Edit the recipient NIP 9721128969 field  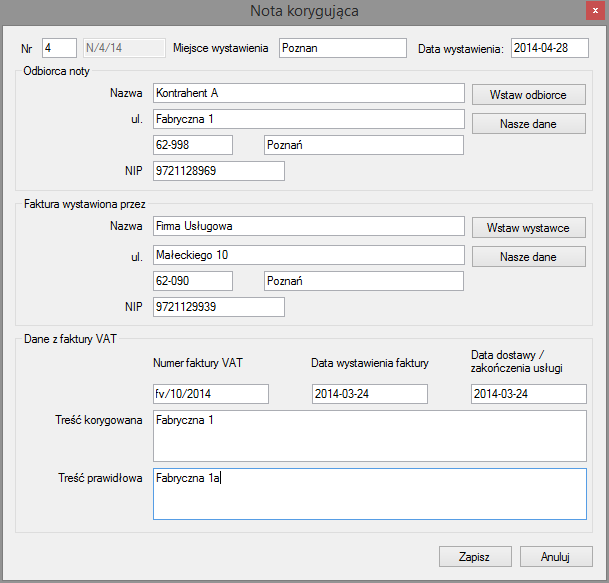218,172
